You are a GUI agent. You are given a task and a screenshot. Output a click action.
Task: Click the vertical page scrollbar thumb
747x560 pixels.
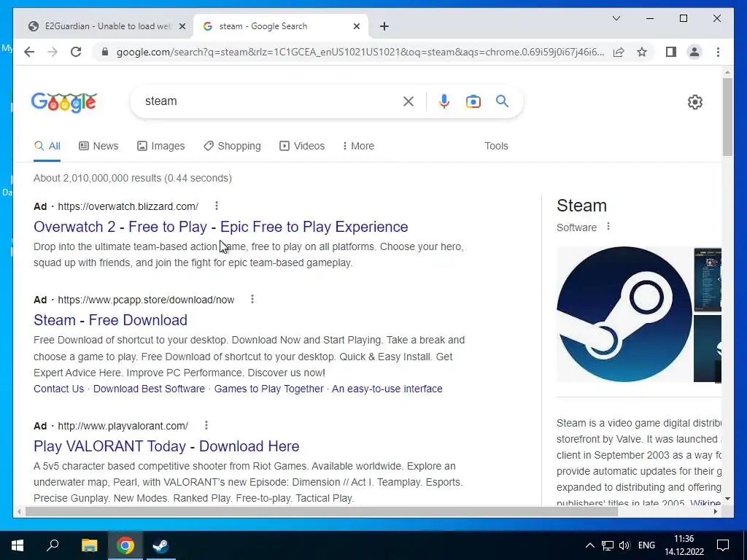(727, 117)
